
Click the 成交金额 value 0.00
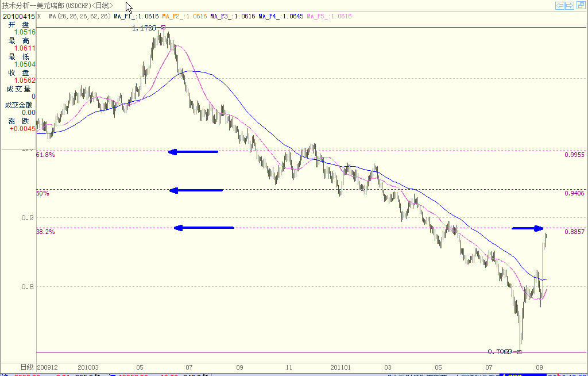click(29, 112)
